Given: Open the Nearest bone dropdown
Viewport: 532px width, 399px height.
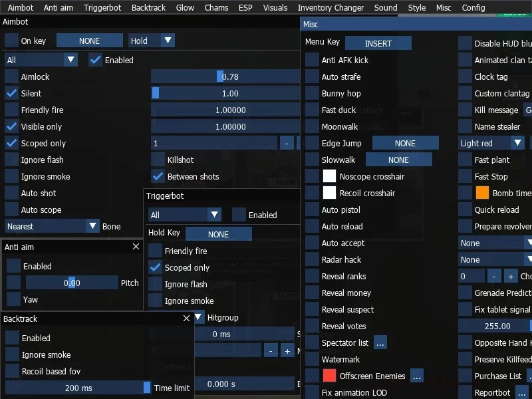Looking at the screenshot, I should coord(52,226).
